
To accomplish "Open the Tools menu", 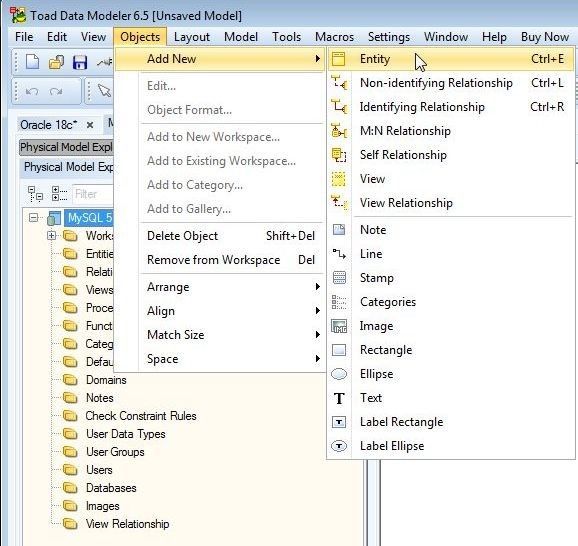I will tap(286, 37).
